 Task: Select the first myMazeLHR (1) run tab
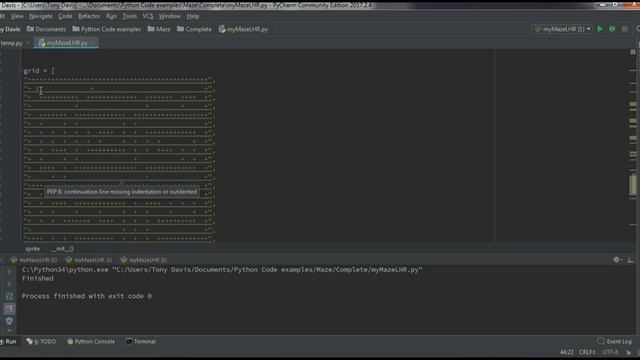pyautogui.click(x=34, y=260)
